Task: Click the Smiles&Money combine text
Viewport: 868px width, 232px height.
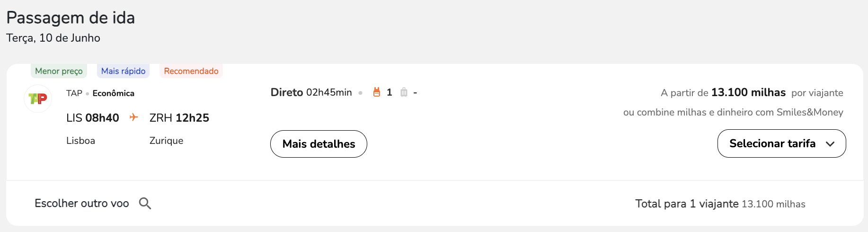Action: tap(733, 112)
